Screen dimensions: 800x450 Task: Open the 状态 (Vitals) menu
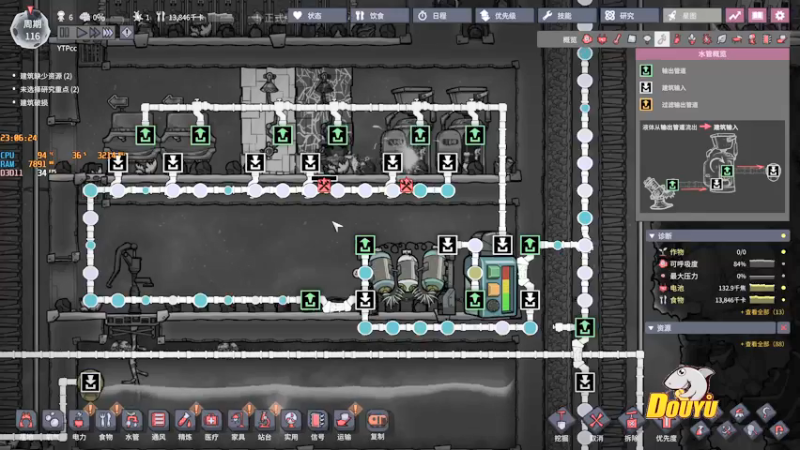coord(317,16)
